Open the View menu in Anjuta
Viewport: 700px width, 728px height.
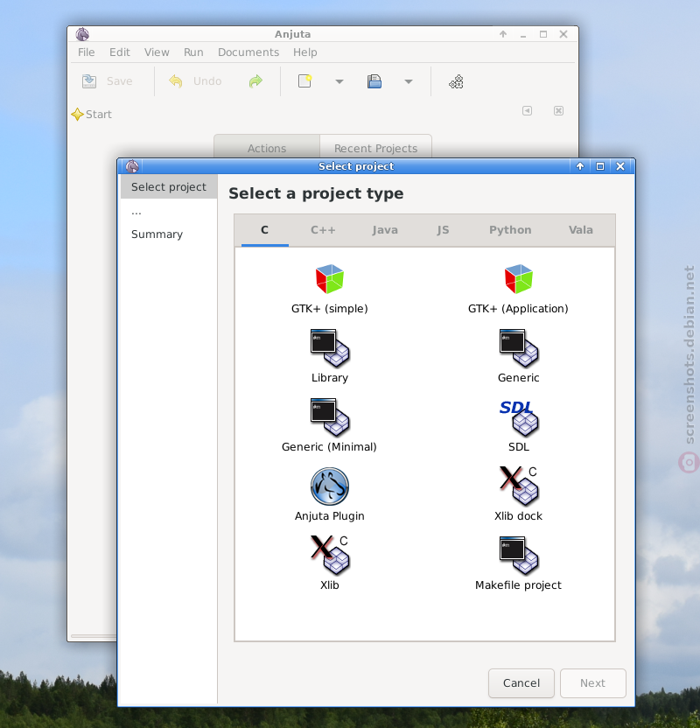pos(157,52)
